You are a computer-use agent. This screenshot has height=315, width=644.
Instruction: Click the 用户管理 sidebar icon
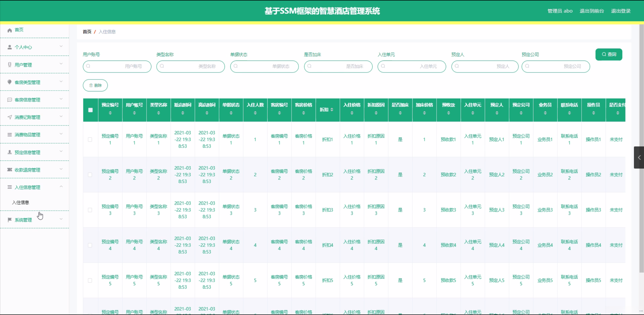point(10,65)
